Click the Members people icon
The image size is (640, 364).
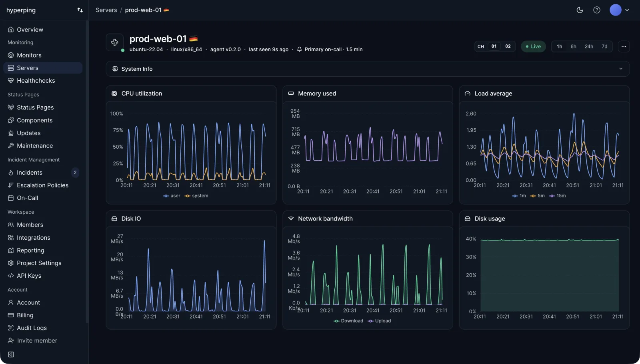tap(11, 225)
